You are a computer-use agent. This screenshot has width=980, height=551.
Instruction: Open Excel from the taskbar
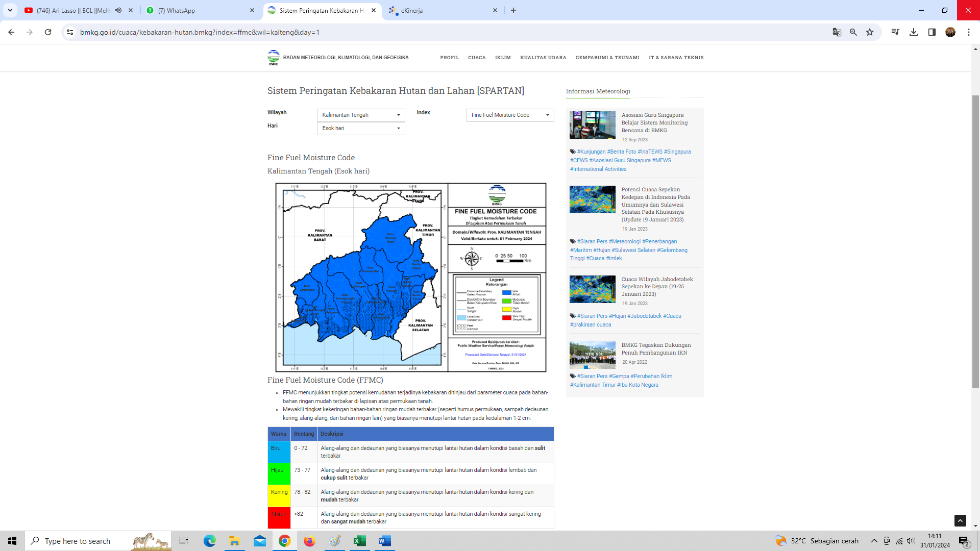pyautogui.click(x=360, y=541)
